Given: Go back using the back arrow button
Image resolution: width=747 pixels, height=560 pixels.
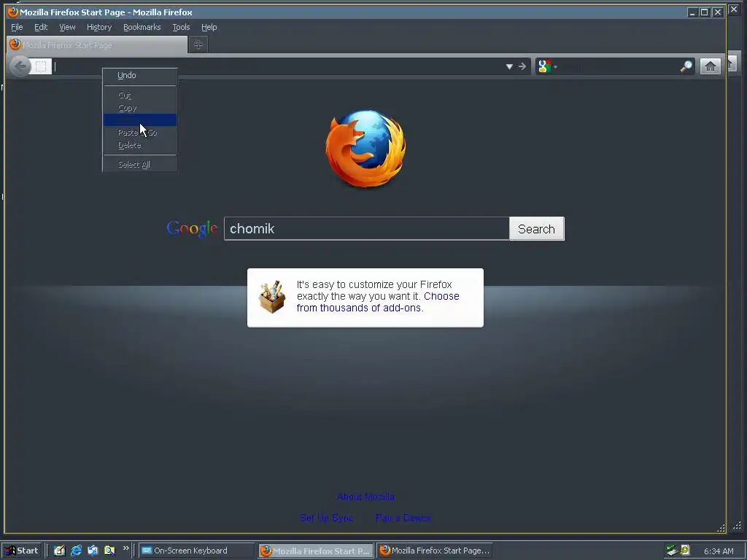Looking at the screenshot, I should pos(20,66).
